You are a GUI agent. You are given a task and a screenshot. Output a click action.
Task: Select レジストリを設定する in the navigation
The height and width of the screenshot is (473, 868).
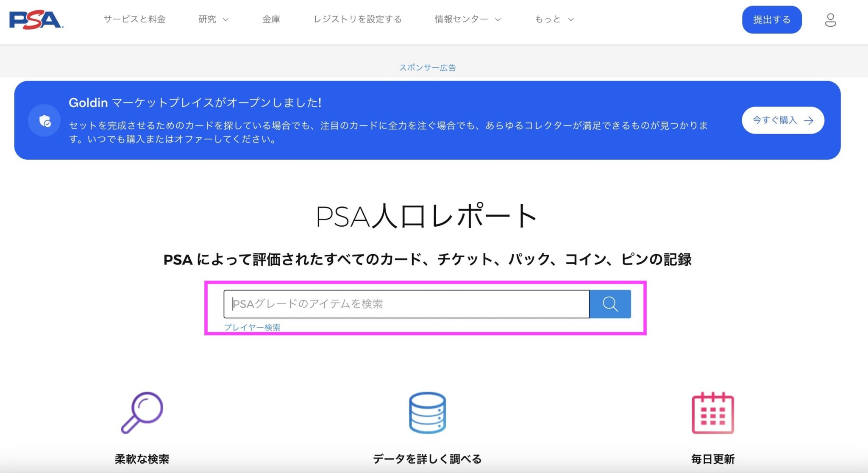358,19
